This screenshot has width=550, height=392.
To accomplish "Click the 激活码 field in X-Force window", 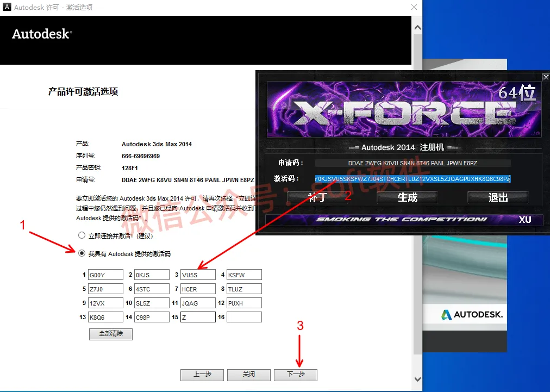I will [x=413, y=179].
